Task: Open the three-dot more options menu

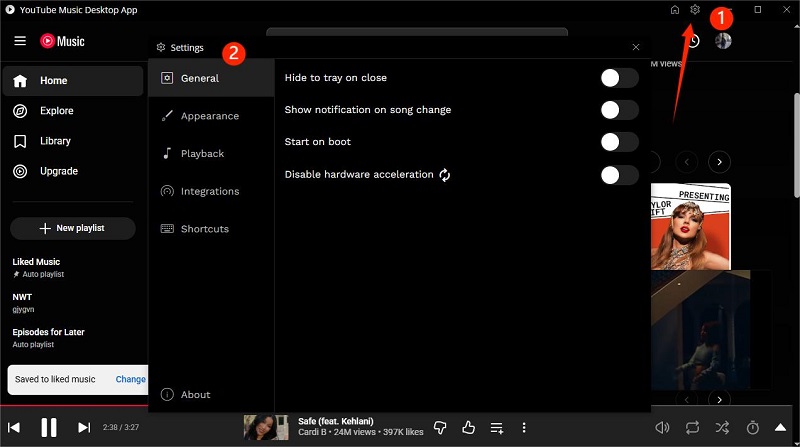Action: click(x=524, y=428)
